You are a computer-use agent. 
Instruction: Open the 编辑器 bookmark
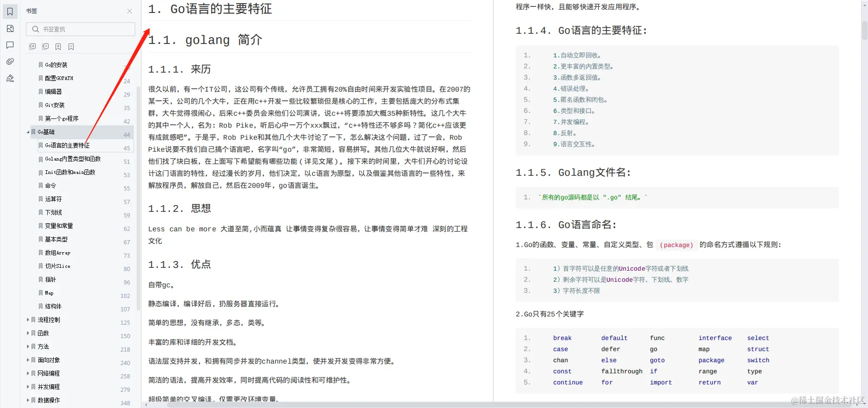coord(53,92)
